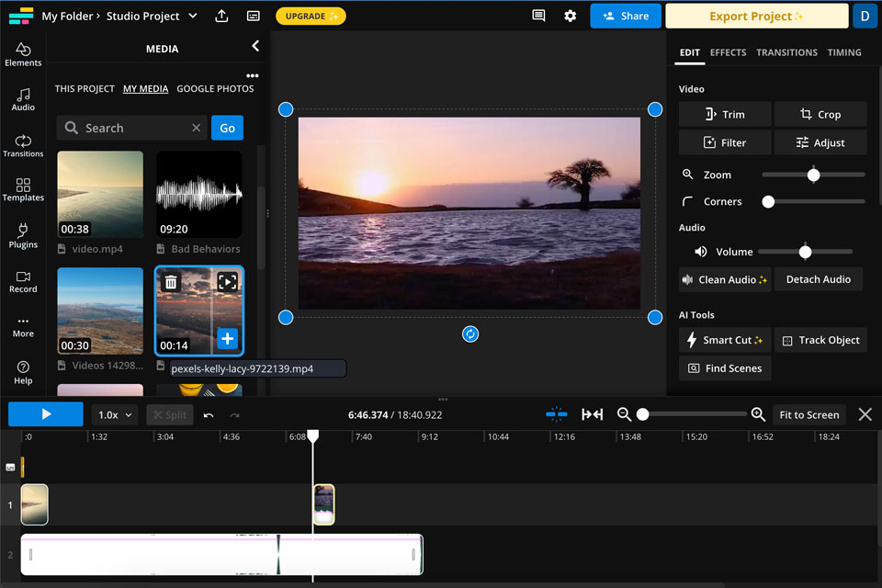This screenshot has height=588, width=882.
Task: Undo the last action
Action: 209,415
